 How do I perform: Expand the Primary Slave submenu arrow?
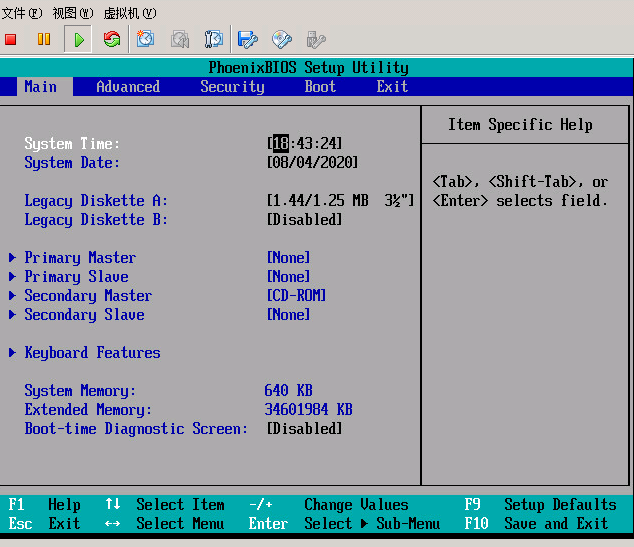tap(13, 277)
